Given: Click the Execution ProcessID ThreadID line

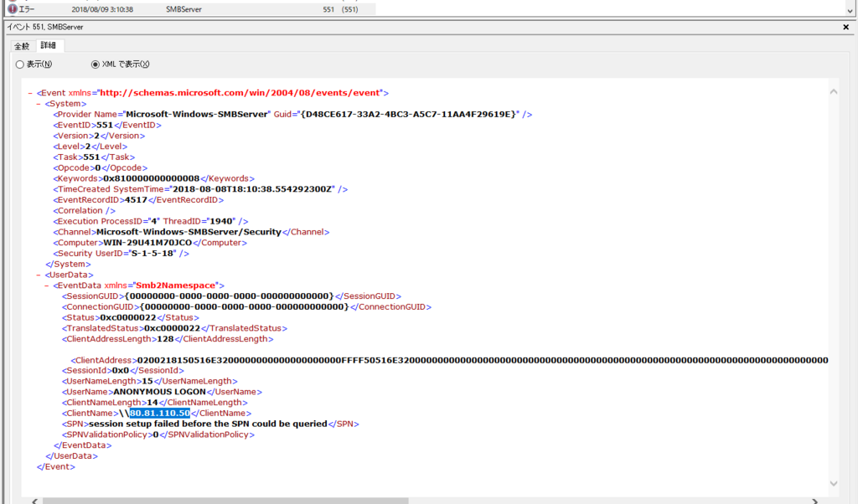Looking at the screenshot, I should pyautogui.click(x=151, y=221).
